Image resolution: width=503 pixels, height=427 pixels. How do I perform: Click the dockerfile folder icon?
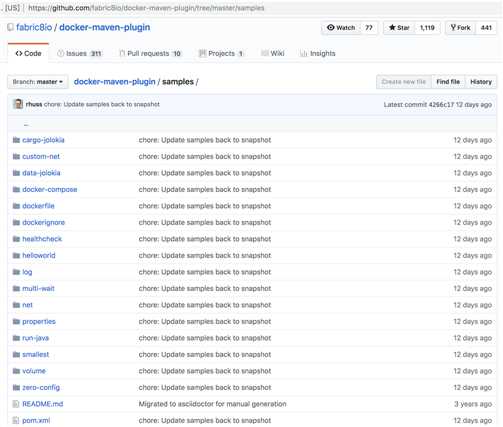tap(16, 206)
